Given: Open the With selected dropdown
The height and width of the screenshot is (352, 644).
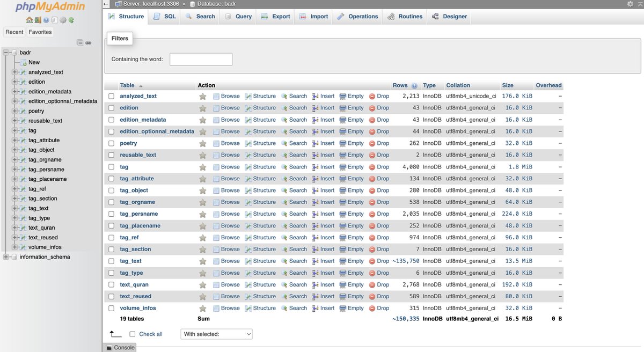Looking at the screenshot, I should [x=216, y=334].
